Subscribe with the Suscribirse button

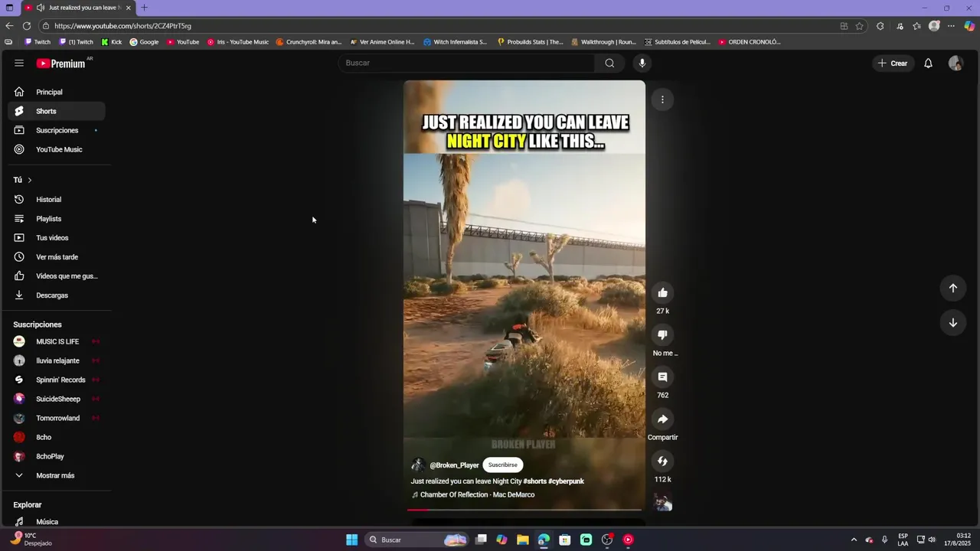click(x=503, y=465)
